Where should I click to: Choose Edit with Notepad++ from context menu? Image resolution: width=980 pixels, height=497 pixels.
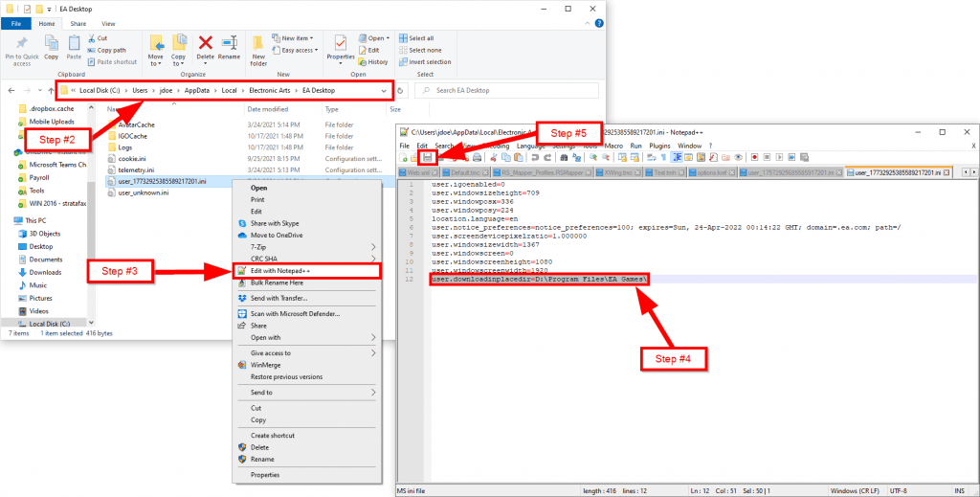pos(306,271)
